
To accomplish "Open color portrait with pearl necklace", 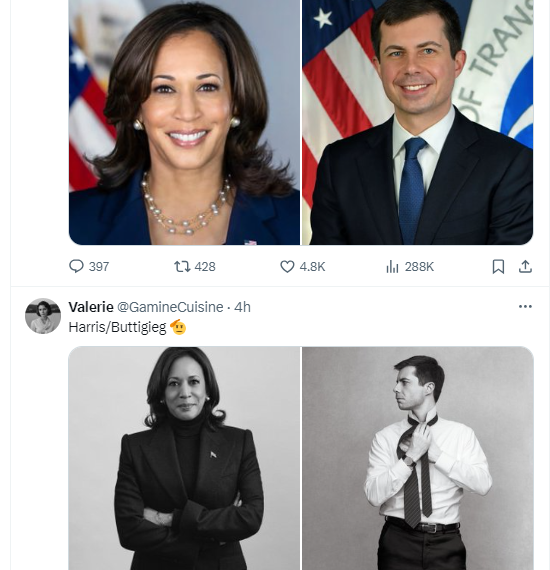I will pos(184,122).
